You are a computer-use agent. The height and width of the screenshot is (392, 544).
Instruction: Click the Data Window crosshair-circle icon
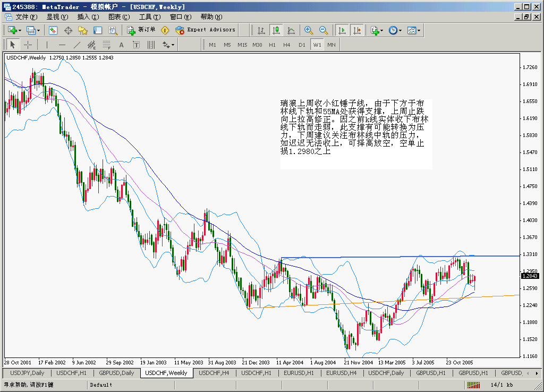[68, 30]
